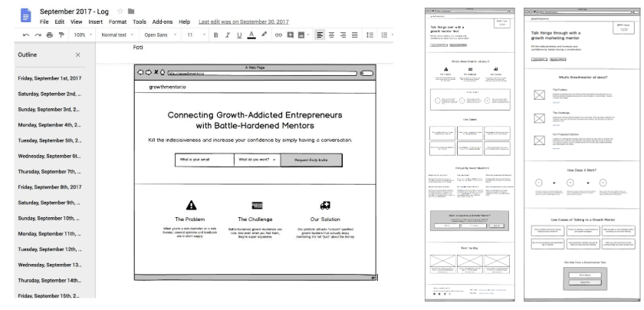Image resolution: width=644 pixels, height=310 pixels.
Task: Open the zoom 100% dropdown
Action: (x=83, y=35)
